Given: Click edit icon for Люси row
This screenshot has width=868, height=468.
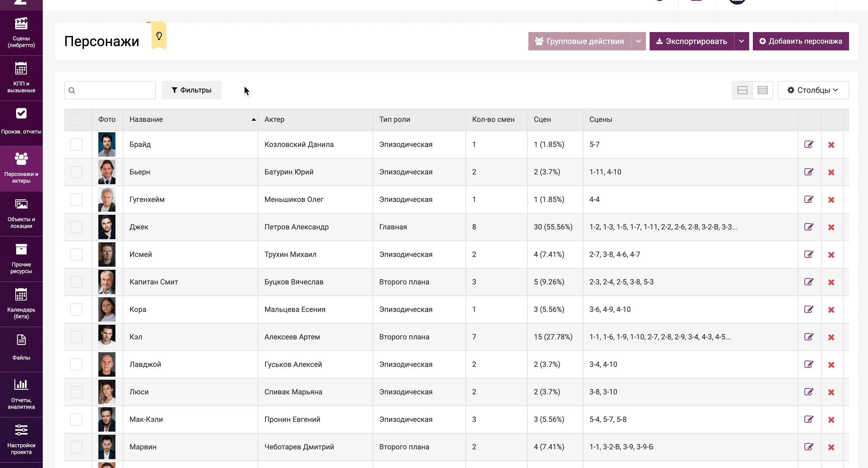Looking at the screenshot, I should 809,392.
